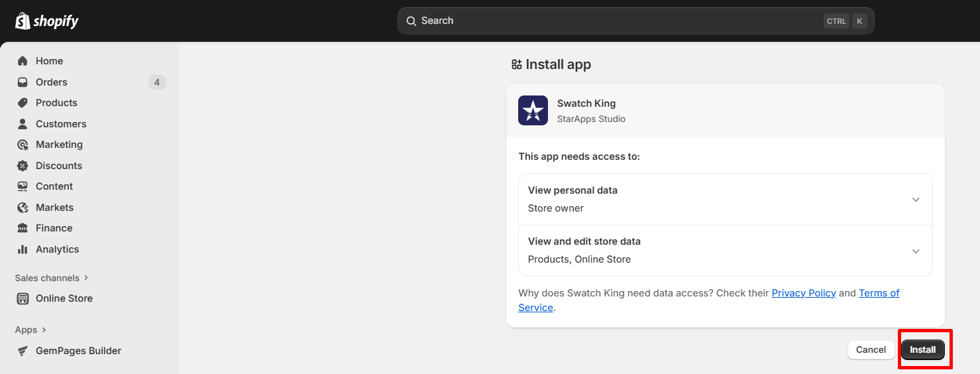Image resolution: width=980 pixels, height=374 pixels.
Task: Open Home via its house icon
Action: click(23, 61)
